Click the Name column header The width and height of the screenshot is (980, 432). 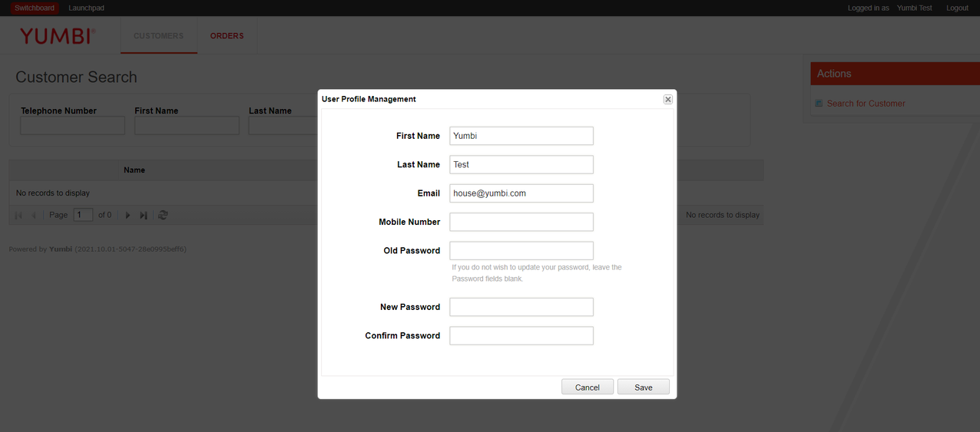click(134, 170)
